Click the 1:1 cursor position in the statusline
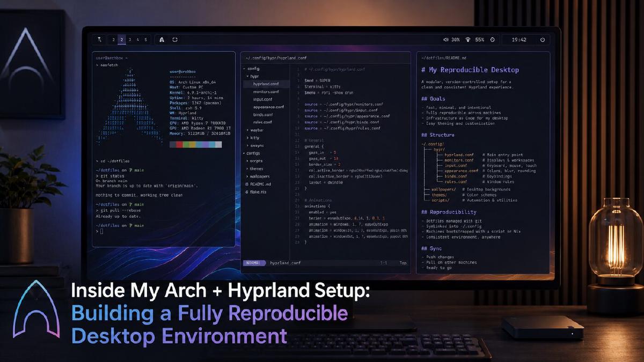Screen dimensions: 644x362 click(384, 263)
